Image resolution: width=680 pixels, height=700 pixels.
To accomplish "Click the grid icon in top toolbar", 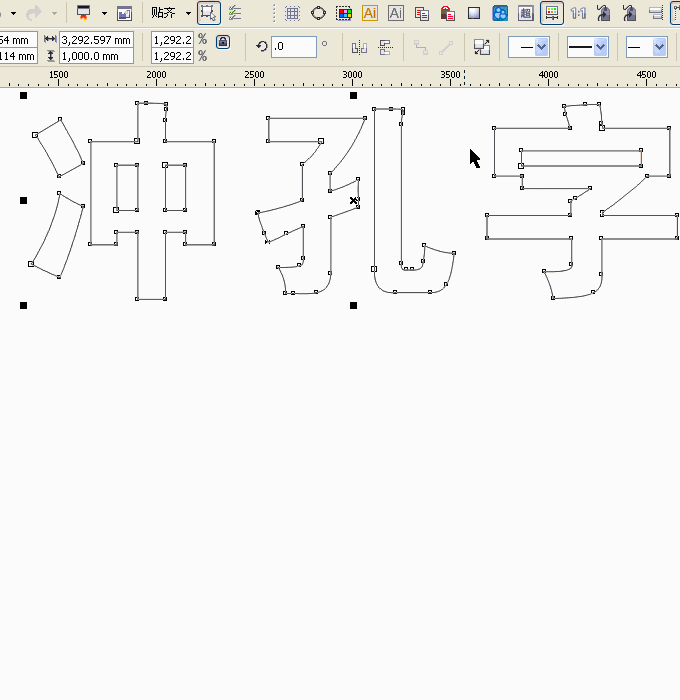I will coord(292,13).
